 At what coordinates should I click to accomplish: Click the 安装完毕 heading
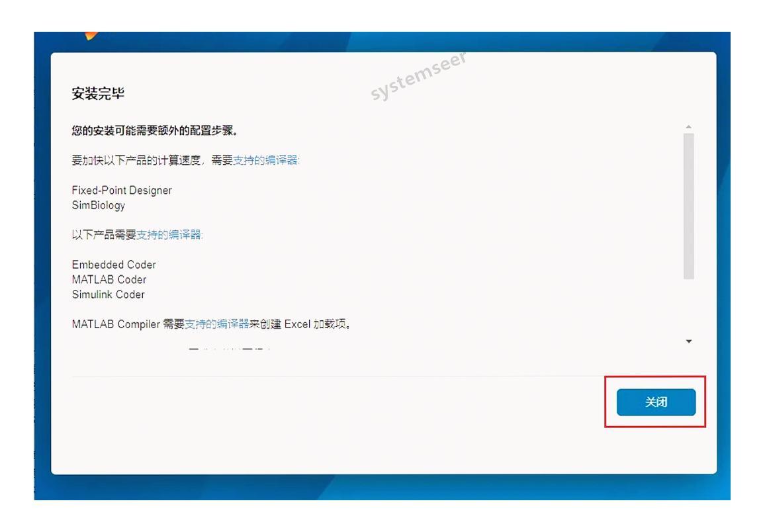coord(98,93)
